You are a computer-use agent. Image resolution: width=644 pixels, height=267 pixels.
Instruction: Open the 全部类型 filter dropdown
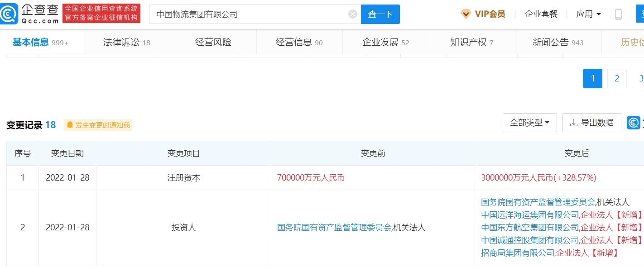(530, 123)
